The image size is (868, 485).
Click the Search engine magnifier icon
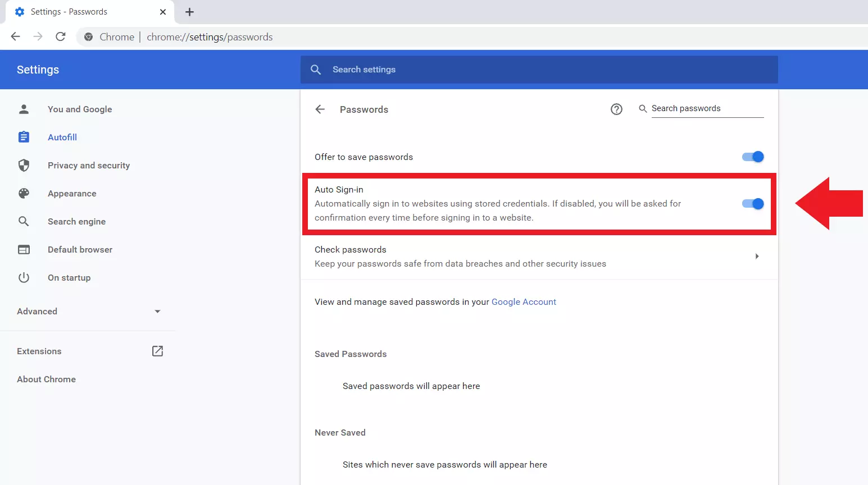[24, 221]
